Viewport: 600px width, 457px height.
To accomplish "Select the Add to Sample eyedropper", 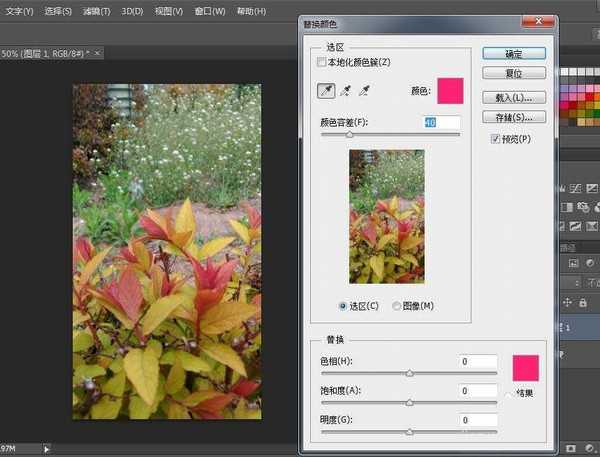I will pos(346,91).
